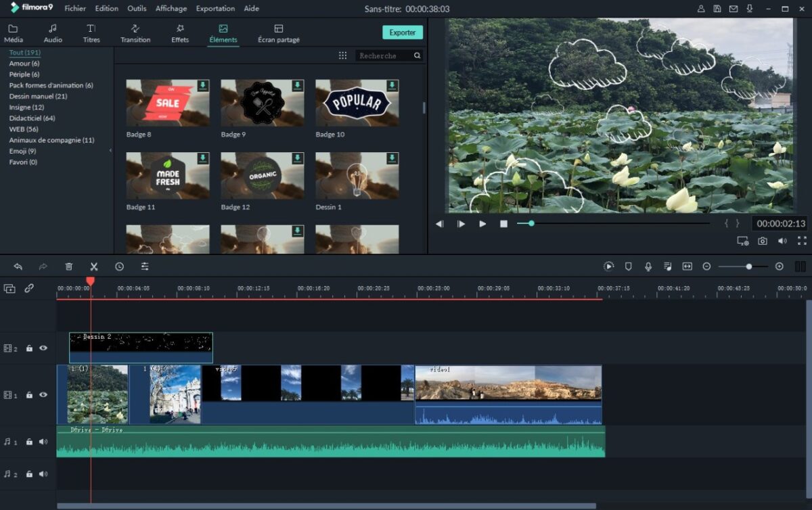This screenshot has height=510, width=812.
Task: Click the timeline zoom slider handle
Action: [748, 266]
